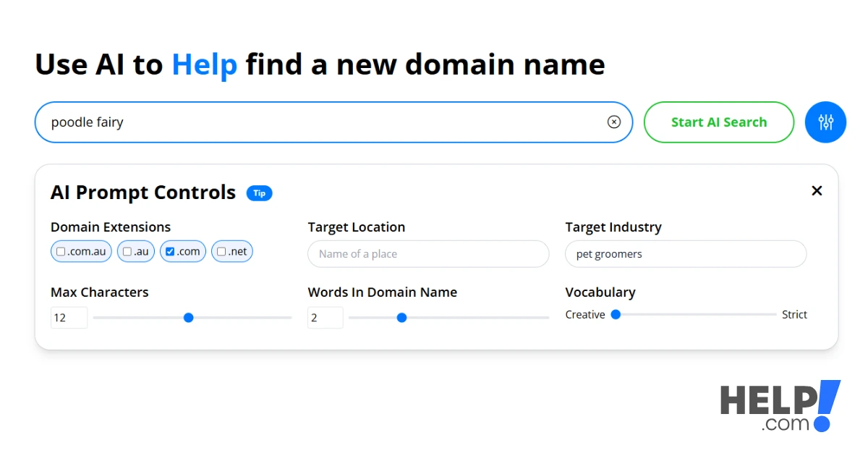Click the Max Characters slider handle
Screen dimensions: 868x456
189,318
